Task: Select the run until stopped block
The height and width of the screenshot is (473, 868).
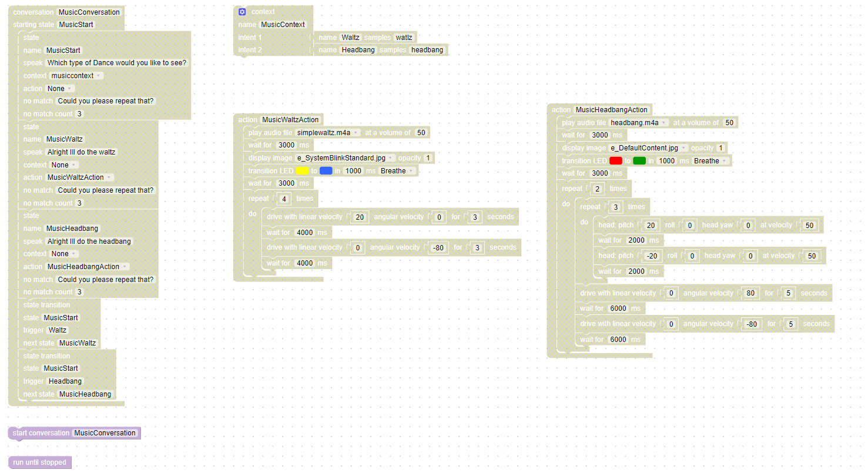Action: tap(39, 462)
